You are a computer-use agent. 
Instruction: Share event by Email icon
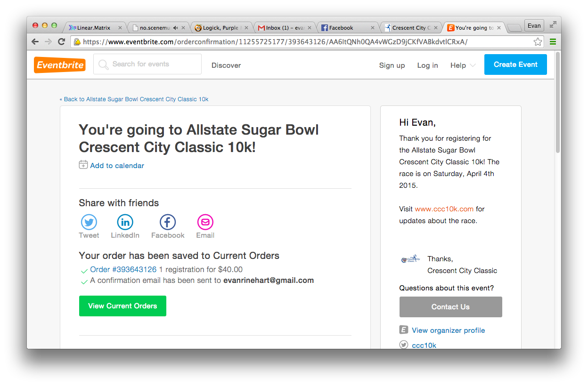[x=205, y=222]
